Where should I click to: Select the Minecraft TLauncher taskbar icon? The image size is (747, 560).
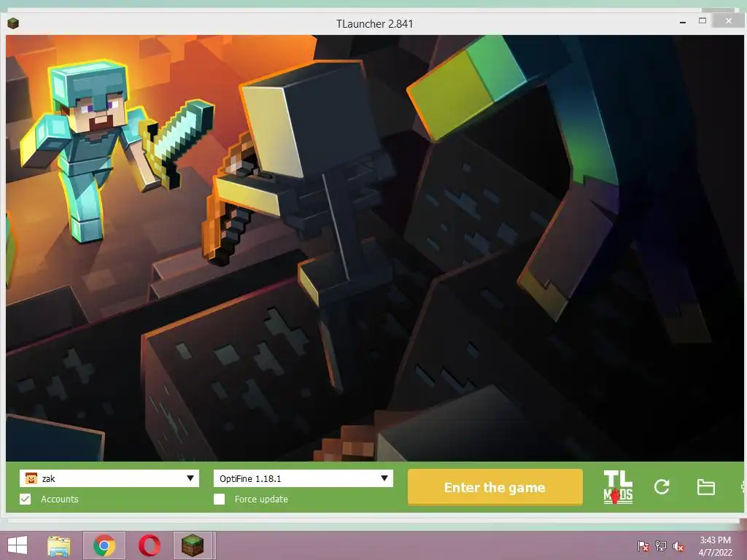point(193,545)
